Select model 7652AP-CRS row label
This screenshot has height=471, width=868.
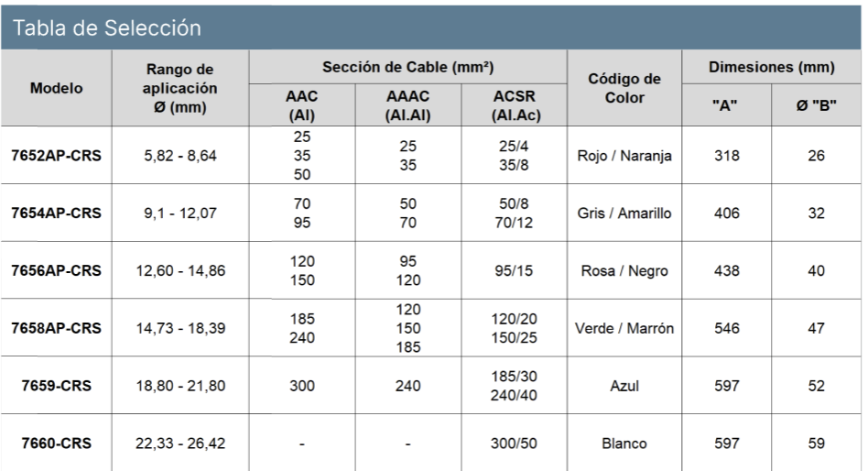(x=57, y=157)
